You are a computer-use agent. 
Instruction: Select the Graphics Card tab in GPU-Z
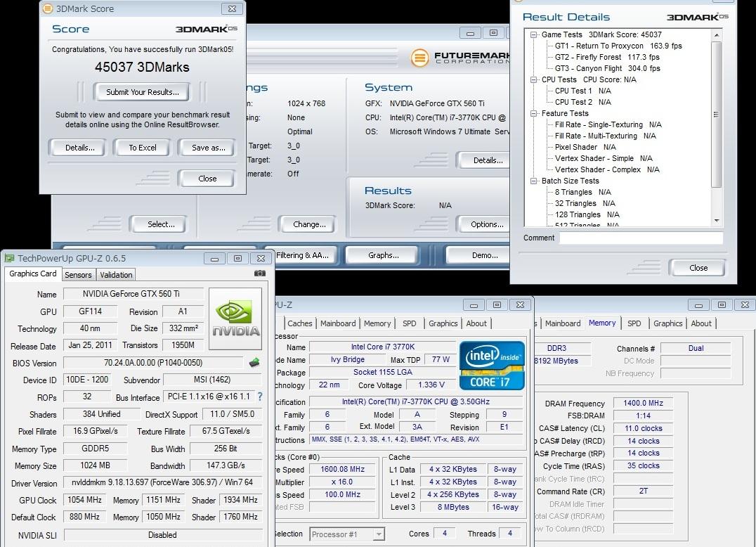click(33, 273)
